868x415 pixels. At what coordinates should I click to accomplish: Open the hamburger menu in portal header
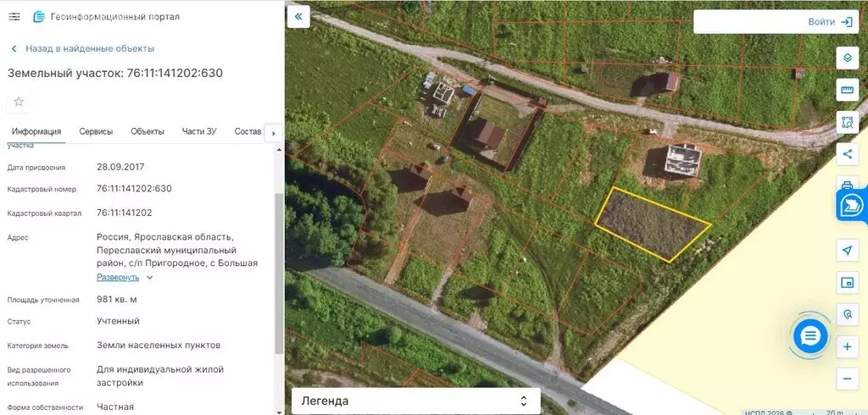click(x=14, y=17)
